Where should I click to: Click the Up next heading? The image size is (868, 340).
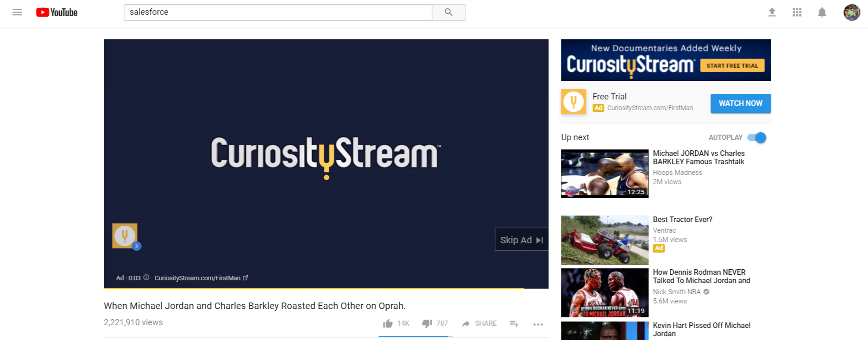[575, 137]
